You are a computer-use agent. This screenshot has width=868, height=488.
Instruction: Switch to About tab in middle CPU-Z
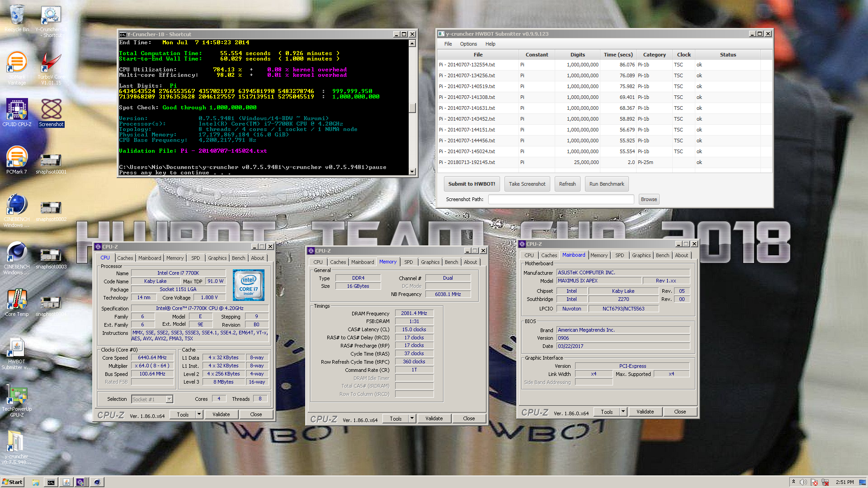click(x=470, y=262)
